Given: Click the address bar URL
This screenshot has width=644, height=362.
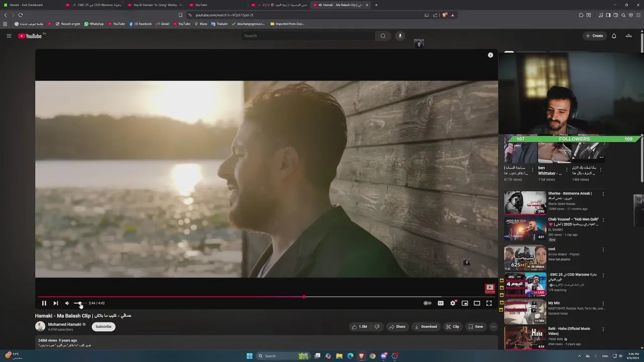Looking at the screenshot, I should [224, 15].
